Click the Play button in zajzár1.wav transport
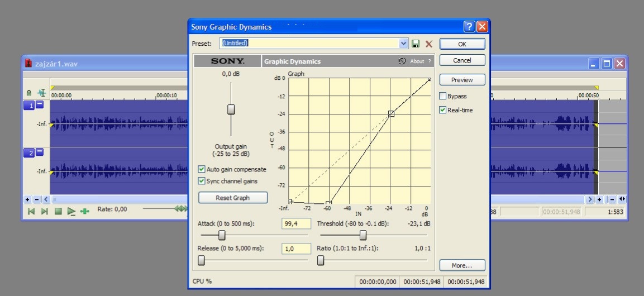644x296 pixels. coord(71,212)
